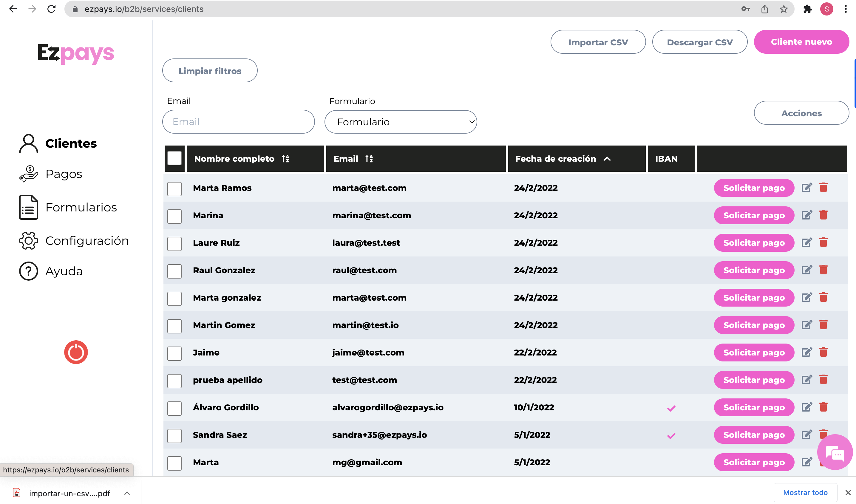Select Sandra Saez row checkbox

[174, 435]
